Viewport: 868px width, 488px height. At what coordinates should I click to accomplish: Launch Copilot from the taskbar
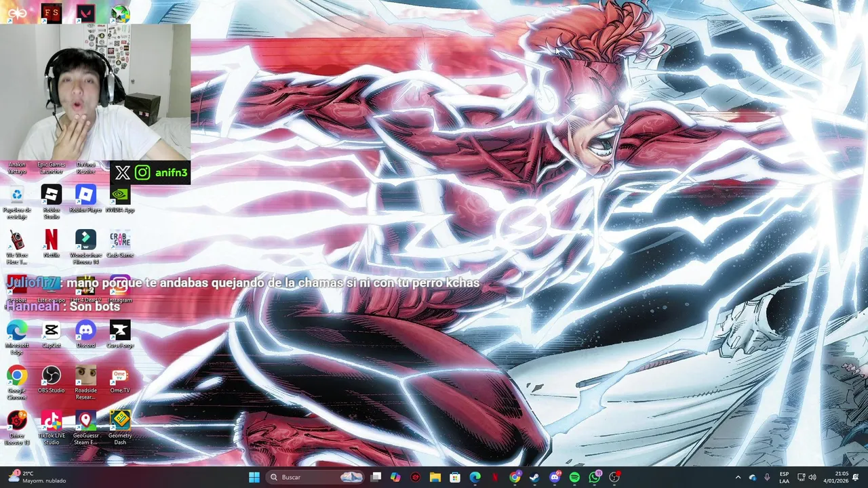pyautogui.click(x=395, y=477)
